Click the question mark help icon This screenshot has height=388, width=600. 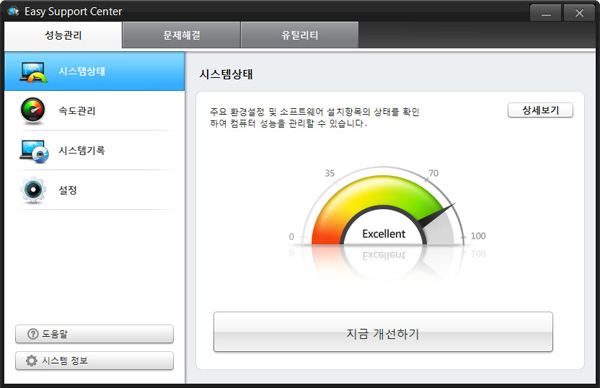[x=33, y=334]
